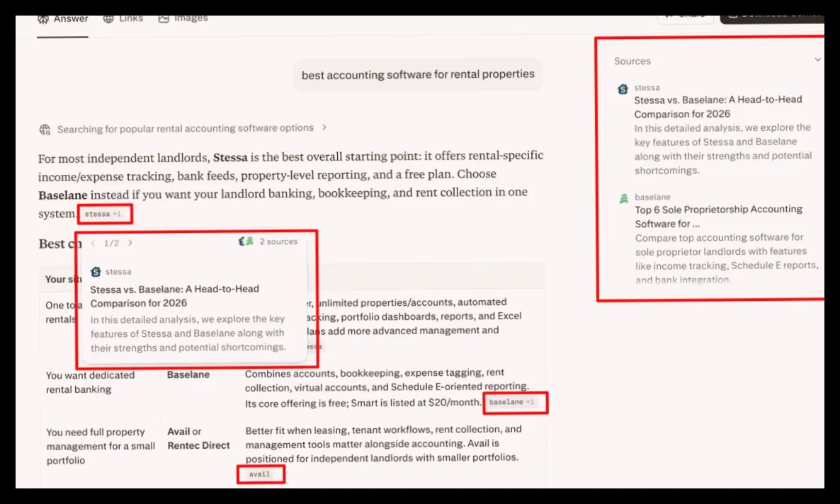Click the 'In this detailed analysis' snippet in the popup
Image resolution: width=840 pixels, height=504 pixels.
click(188, 333)
